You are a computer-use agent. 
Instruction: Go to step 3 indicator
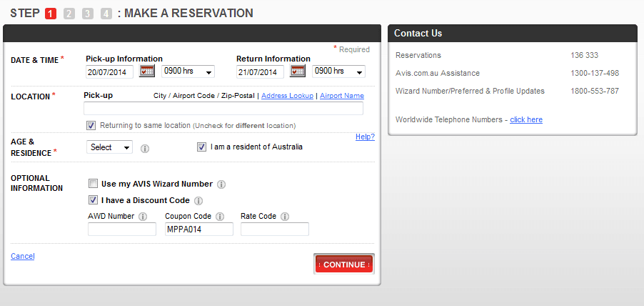(87, 14)
